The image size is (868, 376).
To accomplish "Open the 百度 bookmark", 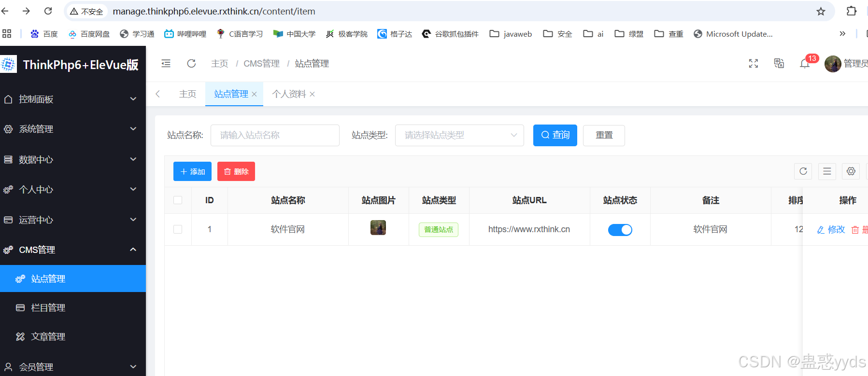I will tap(44, 34).
